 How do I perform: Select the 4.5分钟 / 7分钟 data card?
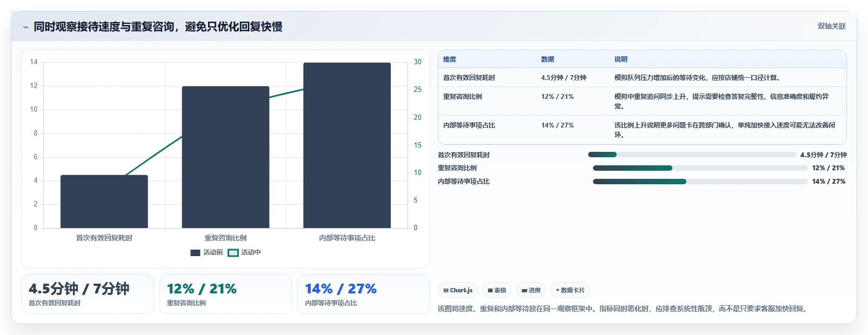click(x=88, y=294)
